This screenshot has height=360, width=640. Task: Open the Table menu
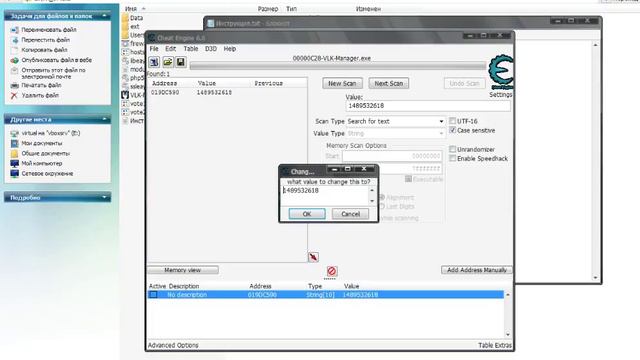pos(191,49)
